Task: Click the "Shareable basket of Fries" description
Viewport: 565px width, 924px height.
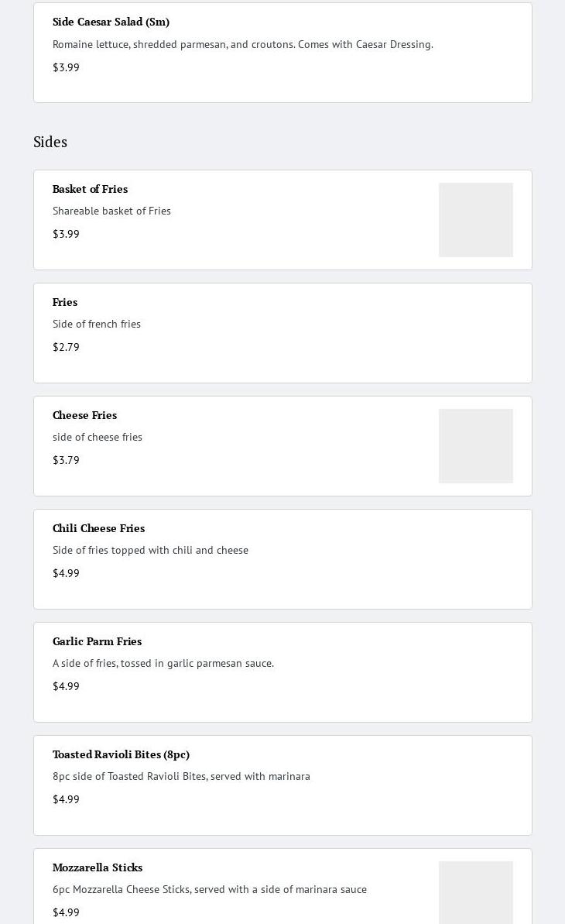Action: pyautogui.click(x=111, y=211)
